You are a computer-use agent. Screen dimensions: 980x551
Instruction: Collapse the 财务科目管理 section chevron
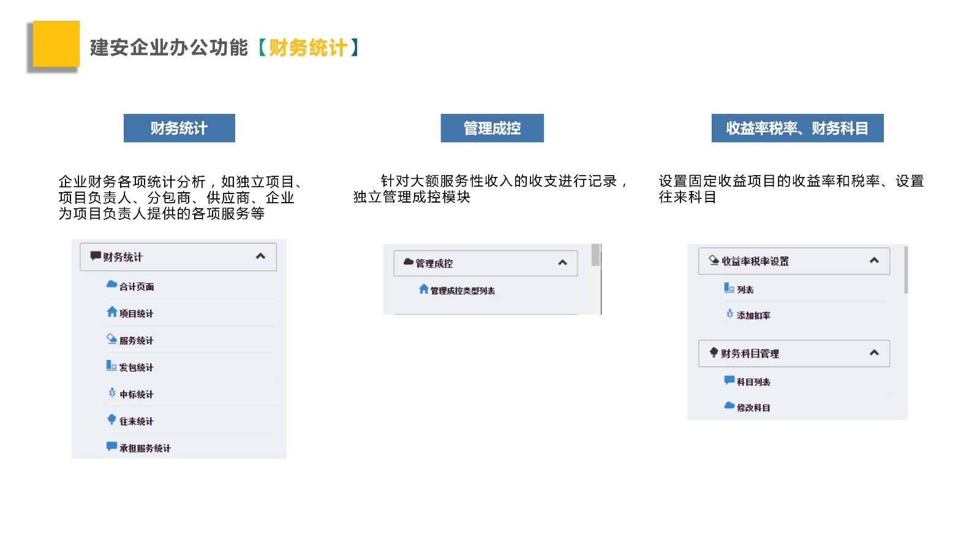point(874,353)
